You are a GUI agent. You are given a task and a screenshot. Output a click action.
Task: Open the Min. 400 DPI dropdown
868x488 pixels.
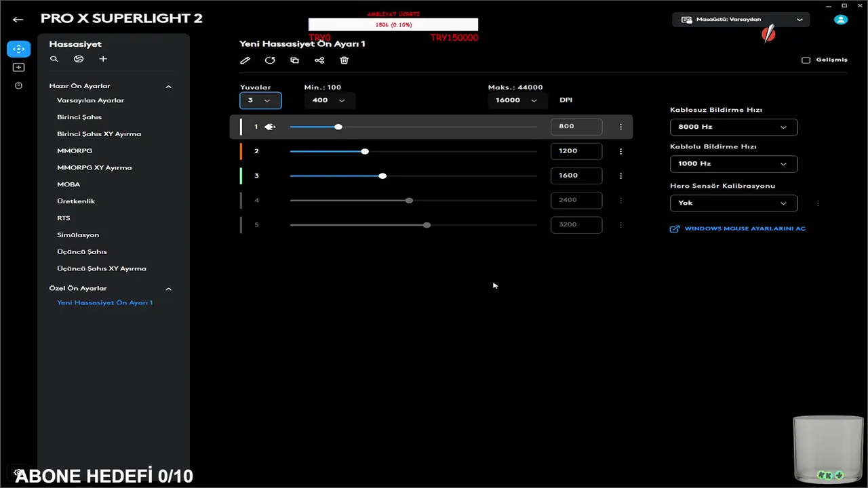click(330, 100)
